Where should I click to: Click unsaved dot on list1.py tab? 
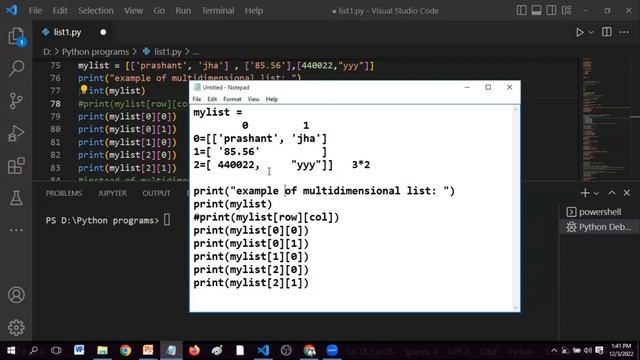pyautogui.click(x=103, y=32)
